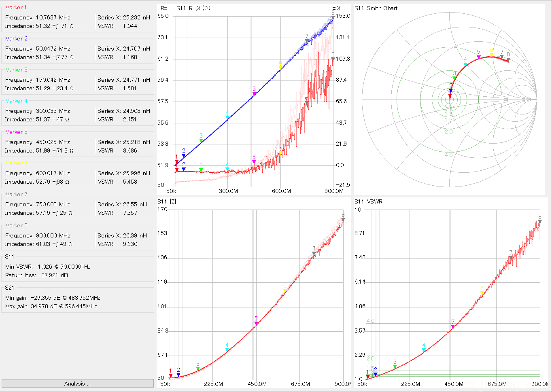Select yellow marker 6 on VSWR chart

point(482,293)
